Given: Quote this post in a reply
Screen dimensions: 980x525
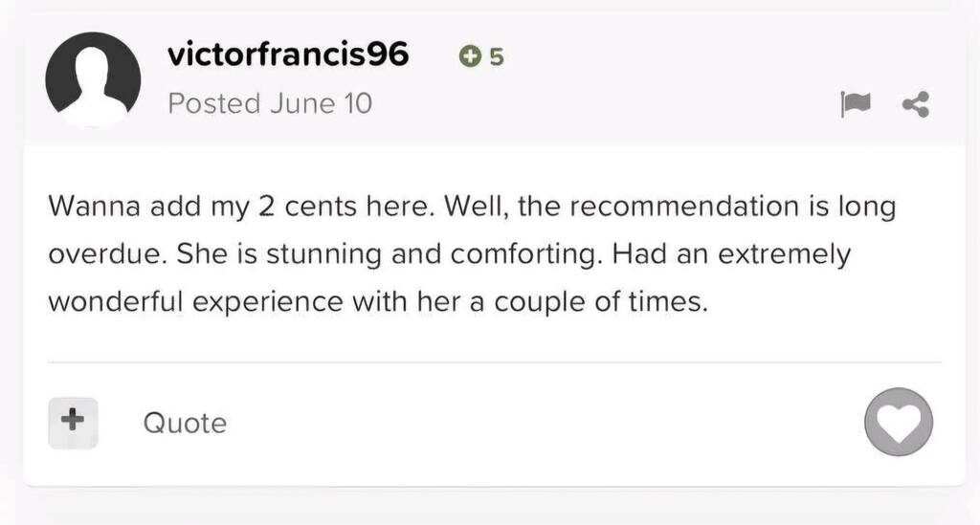Looking at the screenshot, I should point(185,423).
